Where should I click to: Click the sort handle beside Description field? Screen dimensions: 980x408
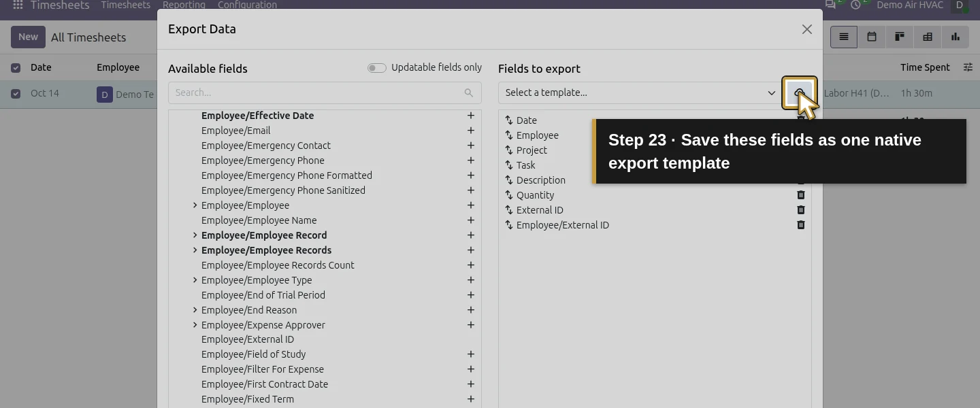pyautogui.click(x=509, y=180)
